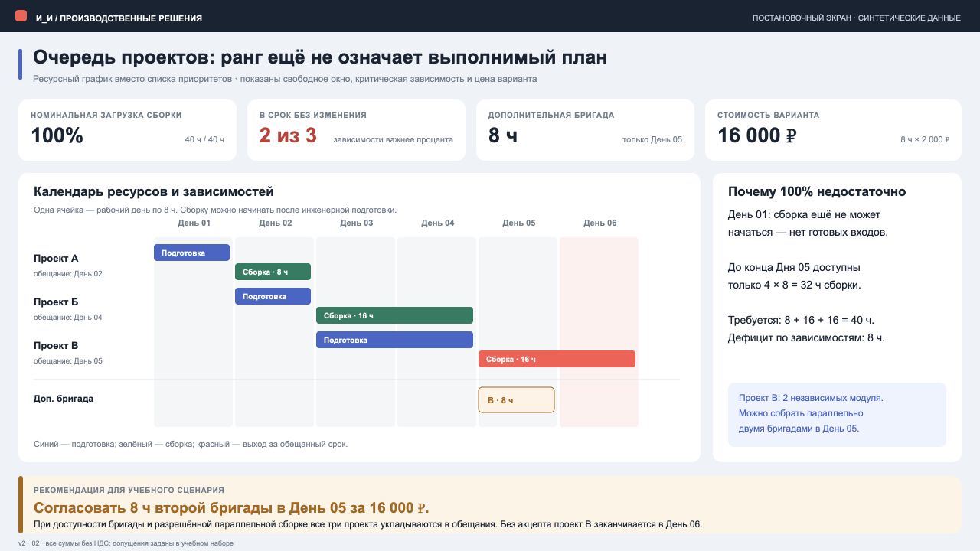Click the ДОПОЛНИТЕЛЬНАЯ БРИГАДА card label
Screen dimensions: 980x551
pos(551,115)
